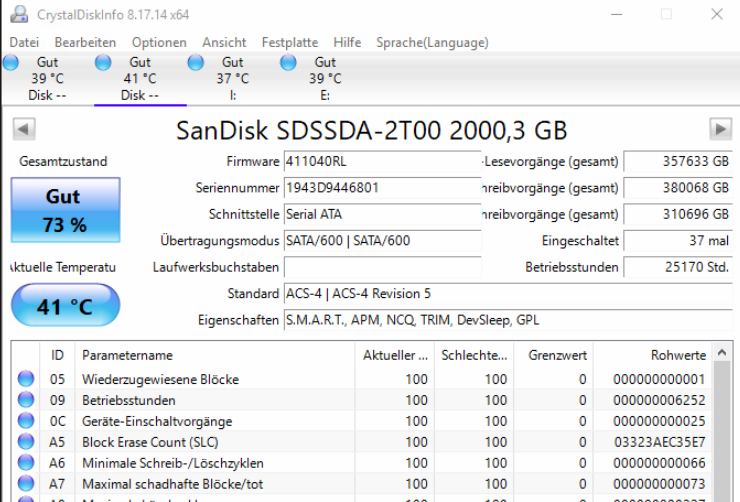
Task: Click the Gesamtzustand label
Action: (63, 161)
